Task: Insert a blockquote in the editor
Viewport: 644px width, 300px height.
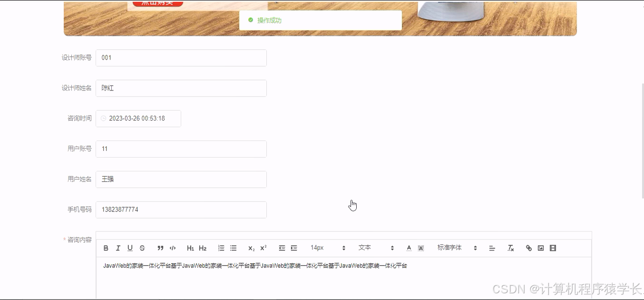Action: pos(160,248)
